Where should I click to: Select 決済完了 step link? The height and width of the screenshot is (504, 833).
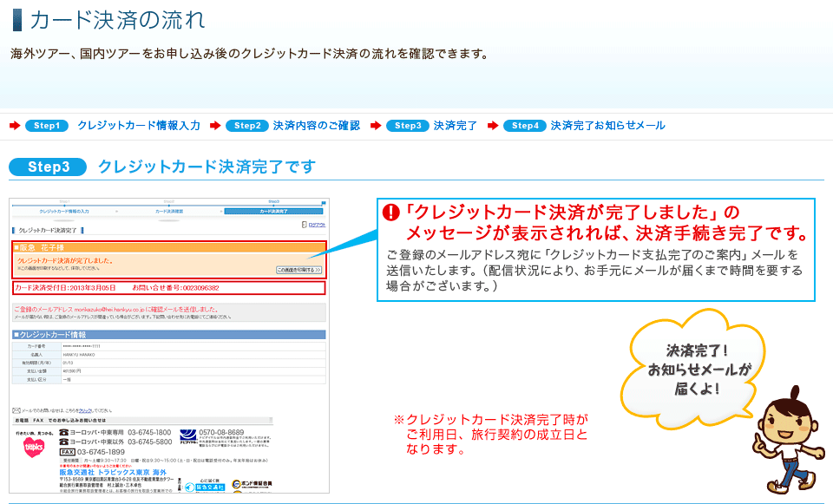456,126
